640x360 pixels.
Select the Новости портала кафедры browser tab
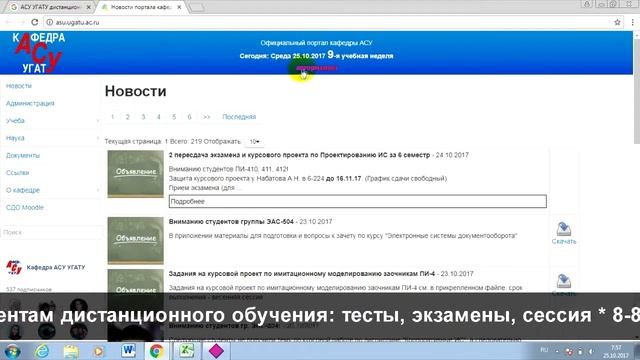pos(141,7)
